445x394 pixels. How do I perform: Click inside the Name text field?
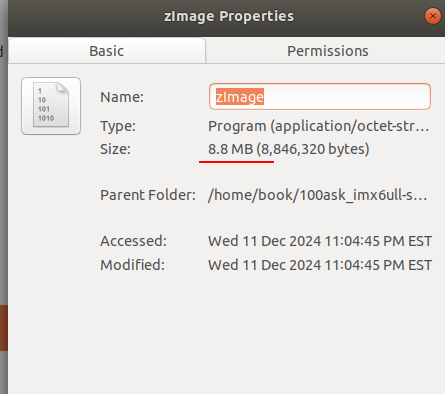320,97
